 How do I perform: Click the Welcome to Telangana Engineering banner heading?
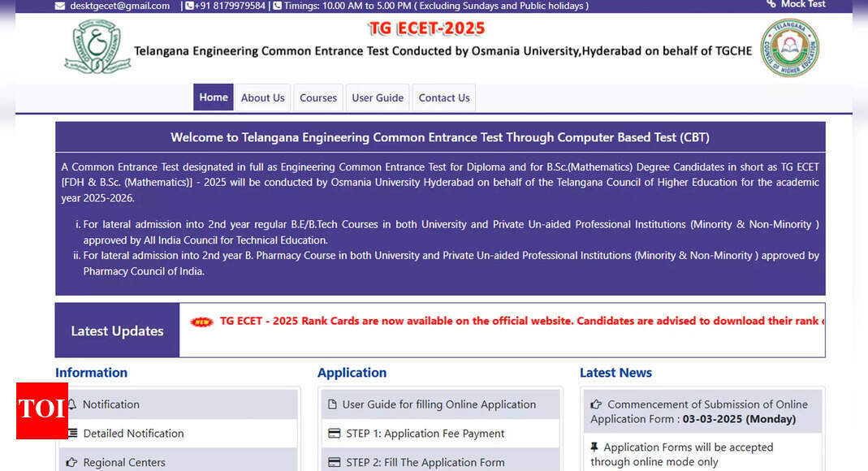click(x=440, y=137)
